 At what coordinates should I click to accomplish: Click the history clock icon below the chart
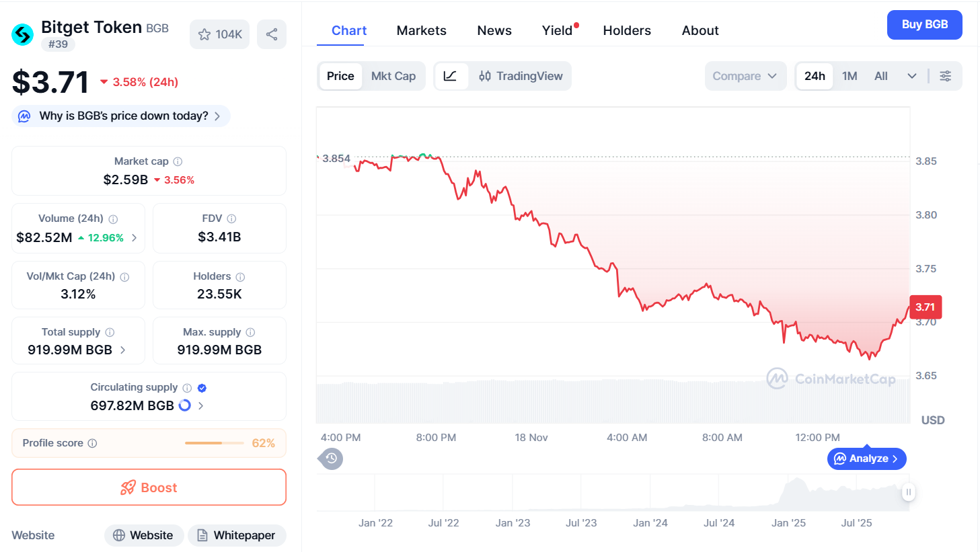pyautogui.click(x=330, y=459)
